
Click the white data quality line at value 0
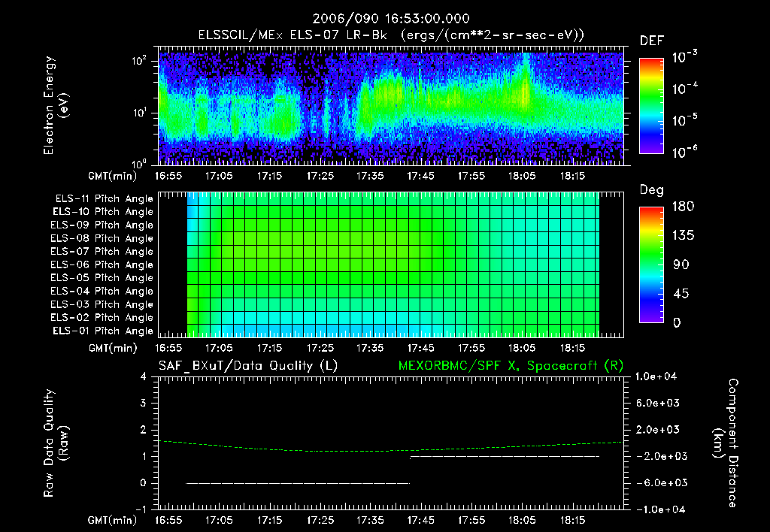(298, 483)
